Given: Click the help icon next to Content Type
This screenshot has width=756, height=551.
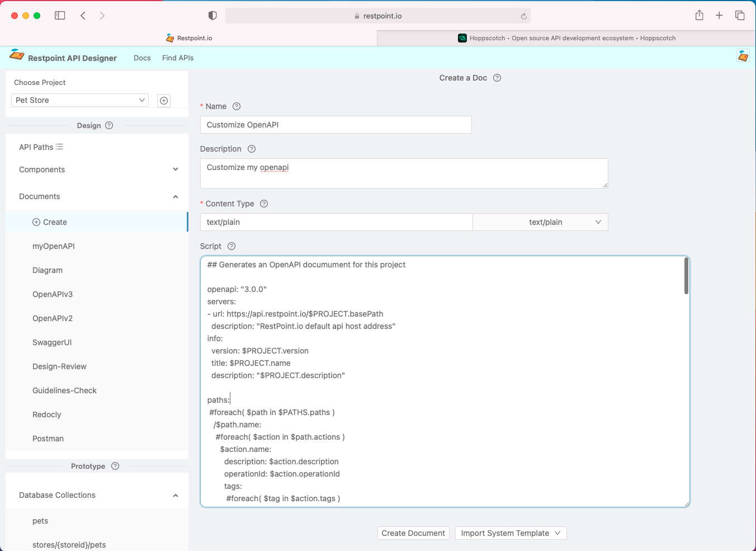Looking at the screenshot, I should (x=264, y=204).
